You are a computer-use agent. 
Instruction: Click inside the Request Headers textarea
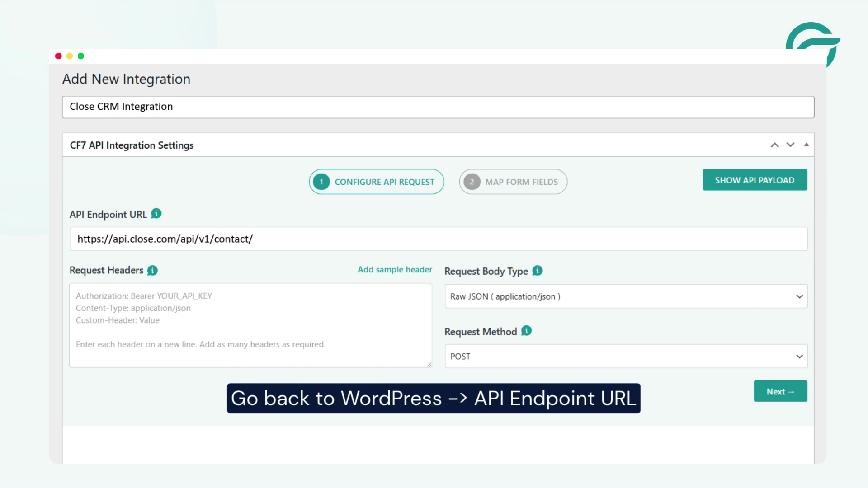250,325
